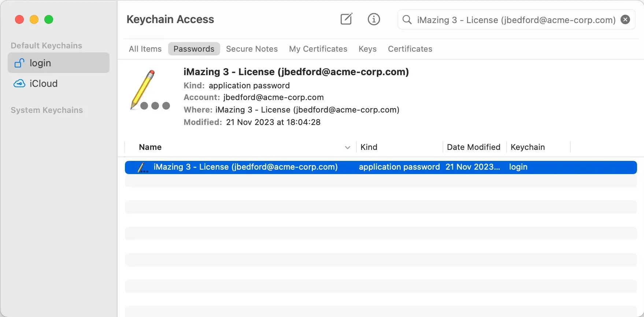Open the My Certificates tab

318,49
